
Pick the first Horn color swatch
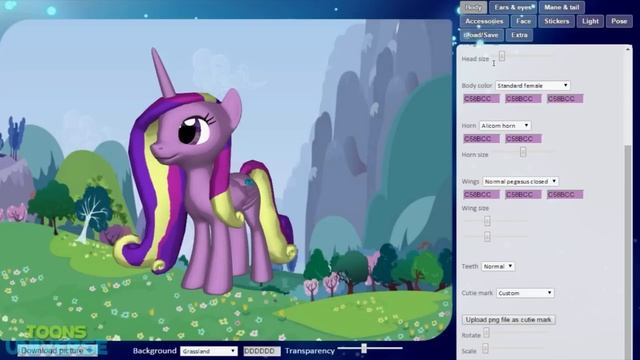pos(481,139)
